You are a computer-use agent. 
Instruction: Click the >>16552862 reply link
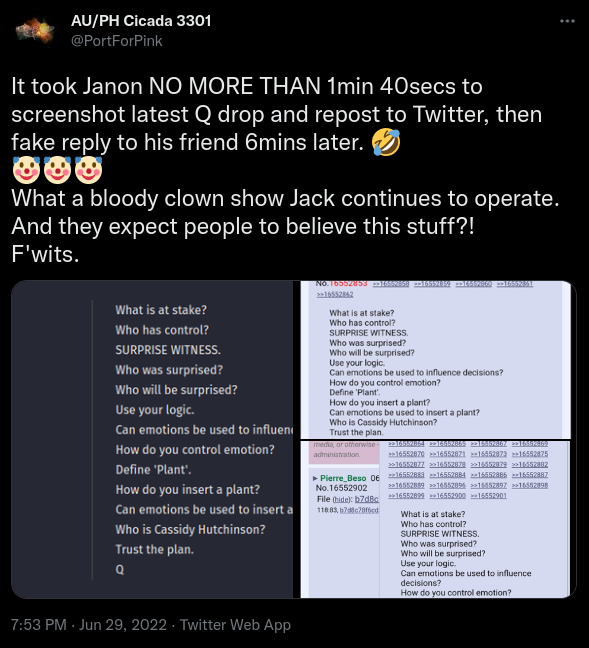point(335,294)
